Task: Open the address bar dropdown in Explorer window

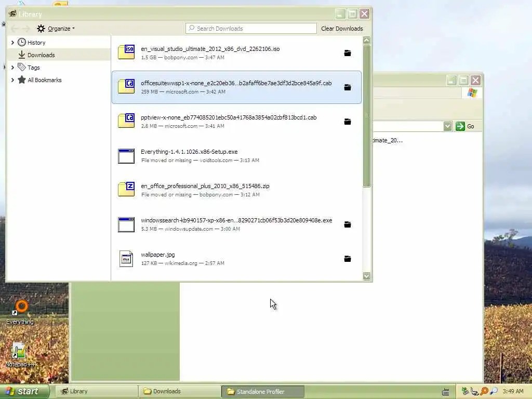Action: (447, 126)
